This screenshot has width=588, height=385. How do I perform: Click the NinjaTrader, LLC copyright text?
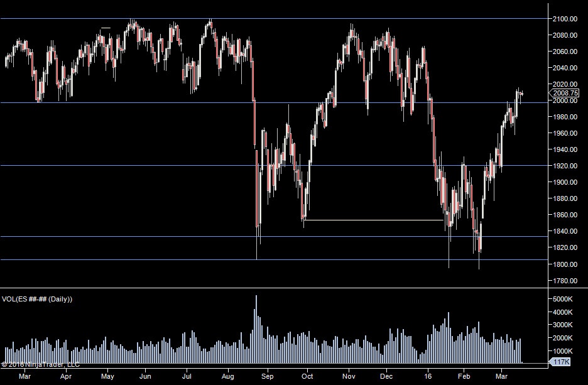point(40,364)
